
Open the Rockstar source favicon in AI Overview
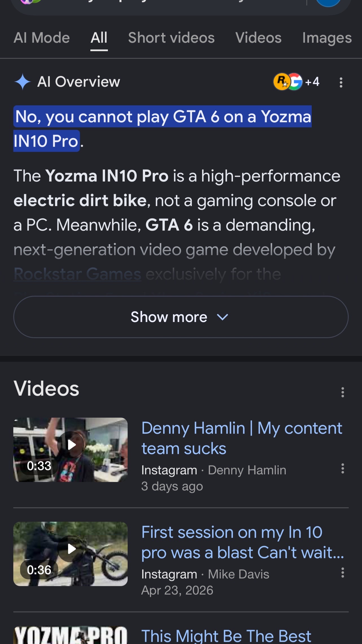(x=282, y=82)
